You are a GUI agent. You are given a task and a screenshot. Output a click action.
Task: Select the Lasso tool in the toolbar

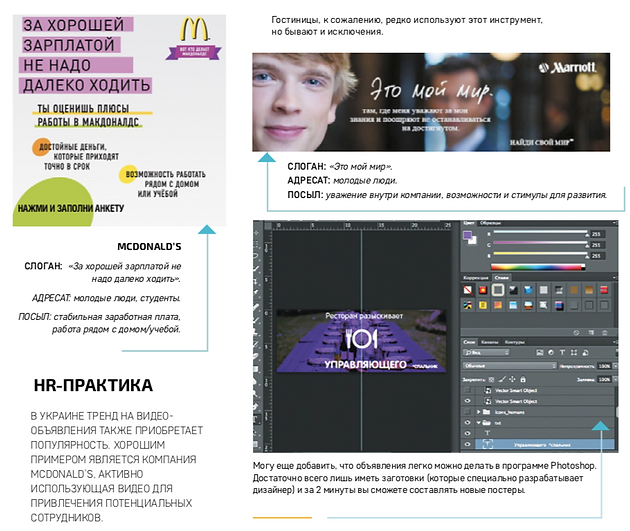pyautogui.click(x=256, y=255)
